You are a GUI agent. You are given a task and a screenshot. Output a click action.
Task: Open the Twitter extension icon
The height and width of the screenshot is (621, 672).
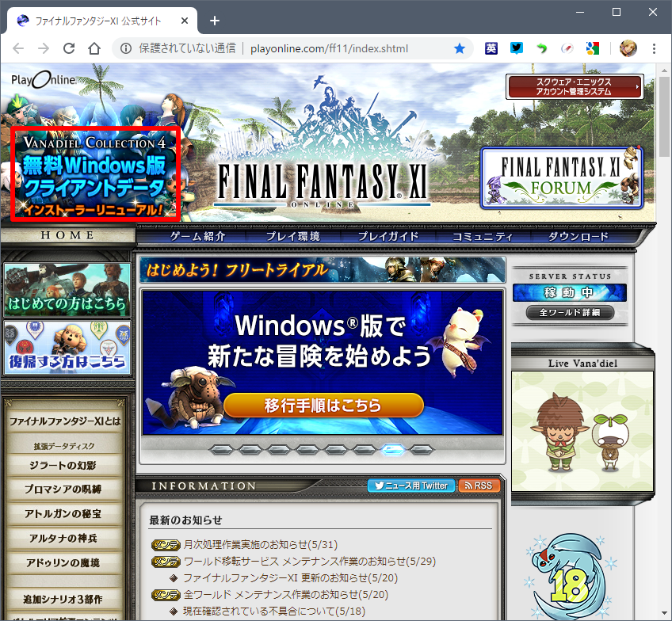point(517,48)
